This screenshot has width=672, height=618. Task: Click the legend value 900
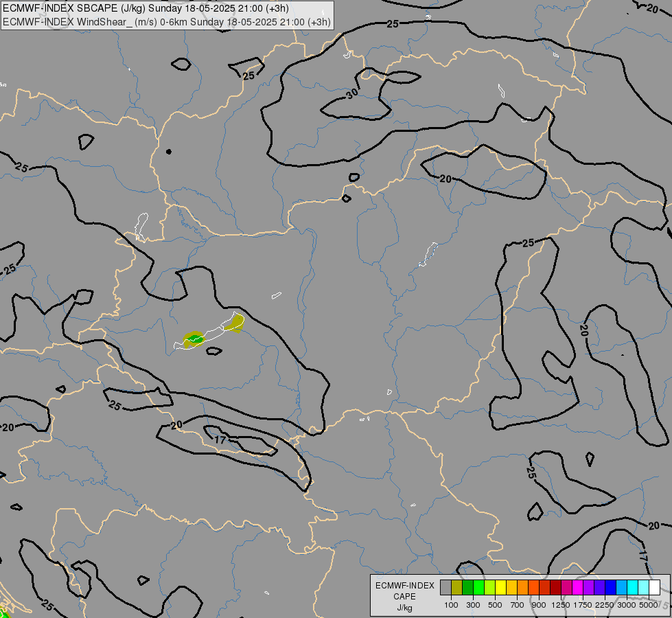click(x=539, y=605)
